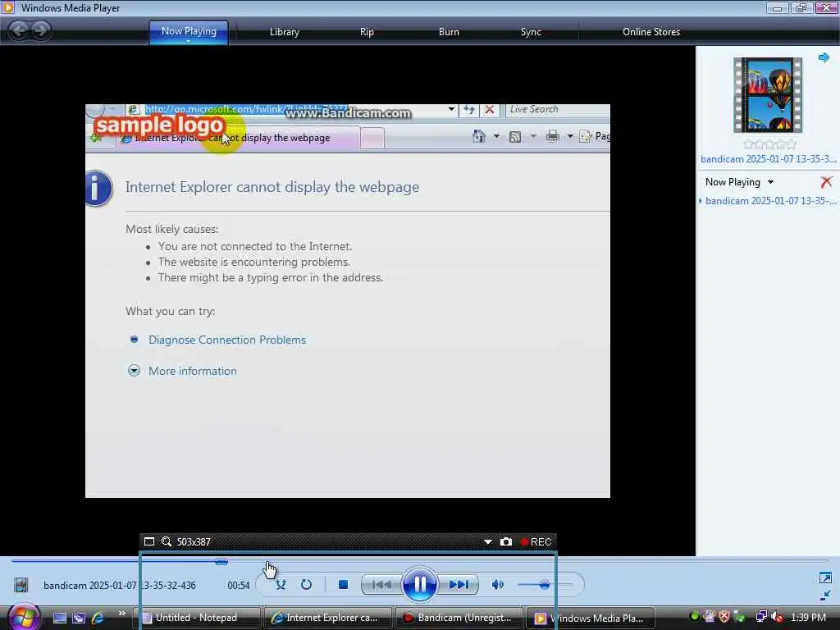Open the Rip tab

(x=367, y=32)
